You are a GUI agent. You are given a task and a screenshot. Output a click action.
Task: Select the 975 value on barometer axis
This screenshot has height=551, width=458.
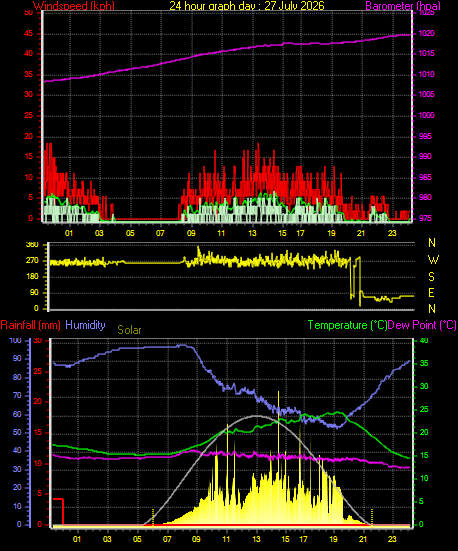[425, 219]
